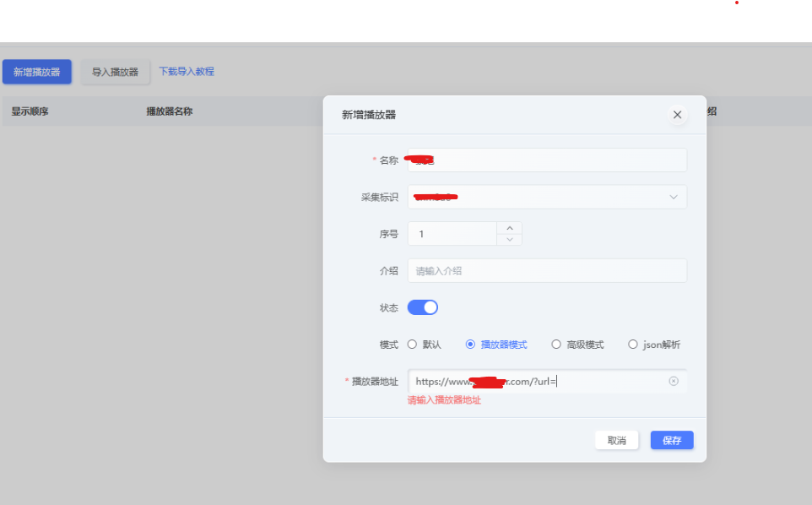Select the 播放器模式 radio button

point(470,345)
